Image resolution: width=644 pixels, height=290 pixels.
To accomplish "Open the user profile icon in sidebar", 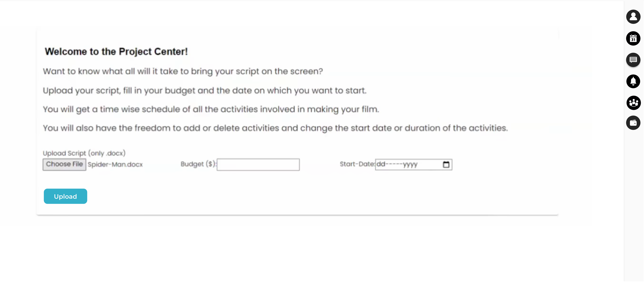I will click(633, 17).
